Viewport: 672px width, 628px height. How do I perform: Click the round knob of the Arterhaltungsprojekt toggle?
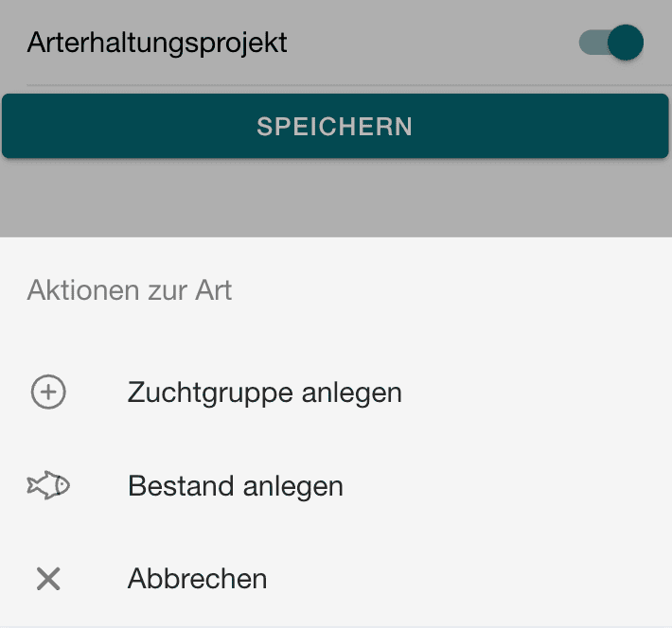(x=626, y=43)
